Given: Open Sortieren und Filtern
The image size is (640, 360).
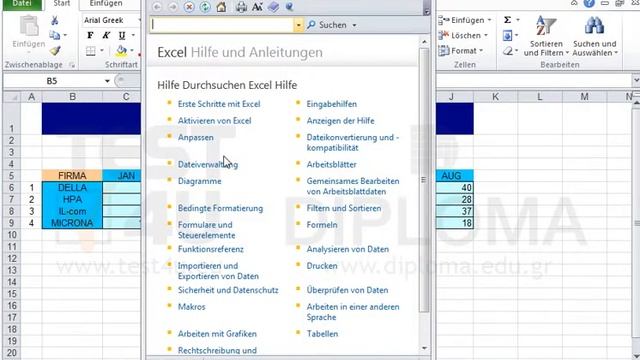Looking at the screenshot, I should tap(546, 37).
